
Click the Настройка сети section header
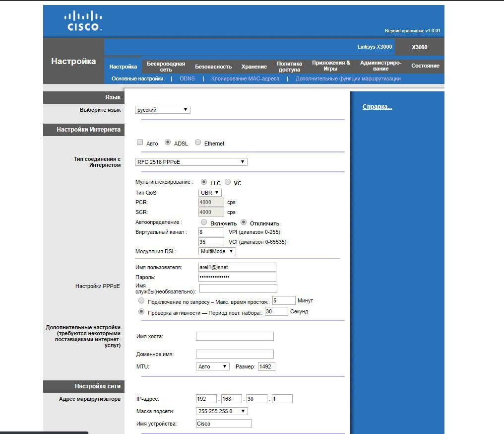[x=84, y=386]
